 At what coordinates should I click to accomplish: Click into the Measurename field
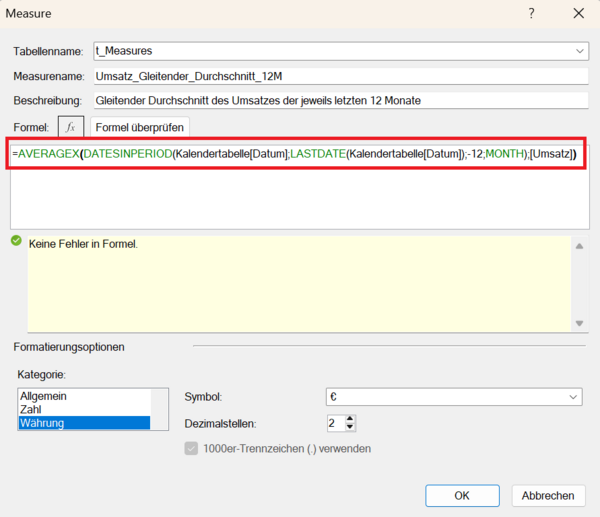[x=338, y=76]
